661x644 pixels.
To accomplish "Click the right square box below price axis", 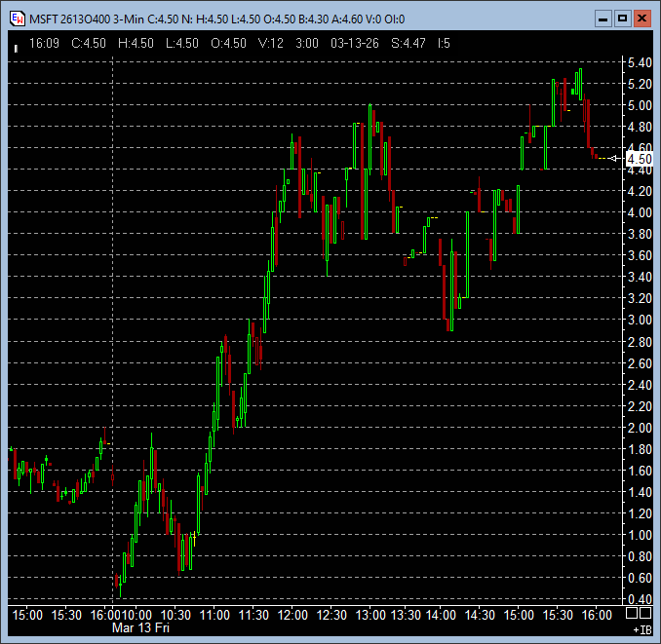I will (644, 614).
